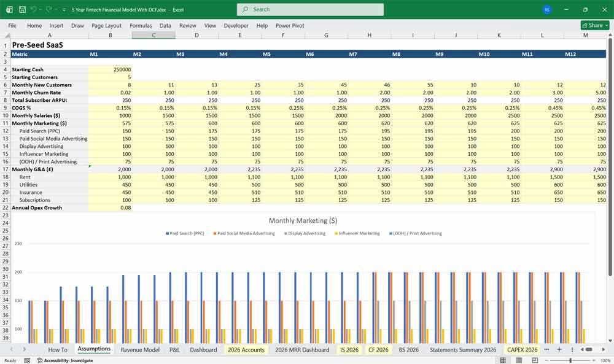Open the Power Pivot ribbon tab
614x364 pixels.
(x=290, y=25)
